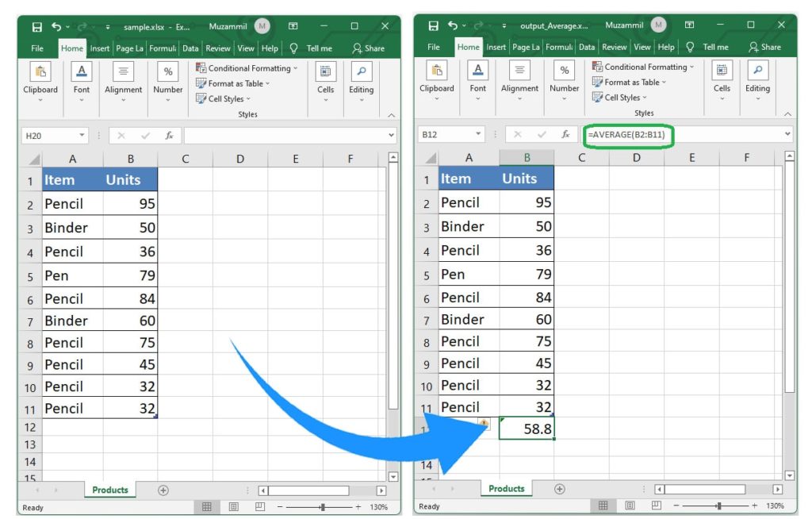Click the Share button
Image resolution: width=812 pixels, height=519 pixels.
click(x=764, y=46)
